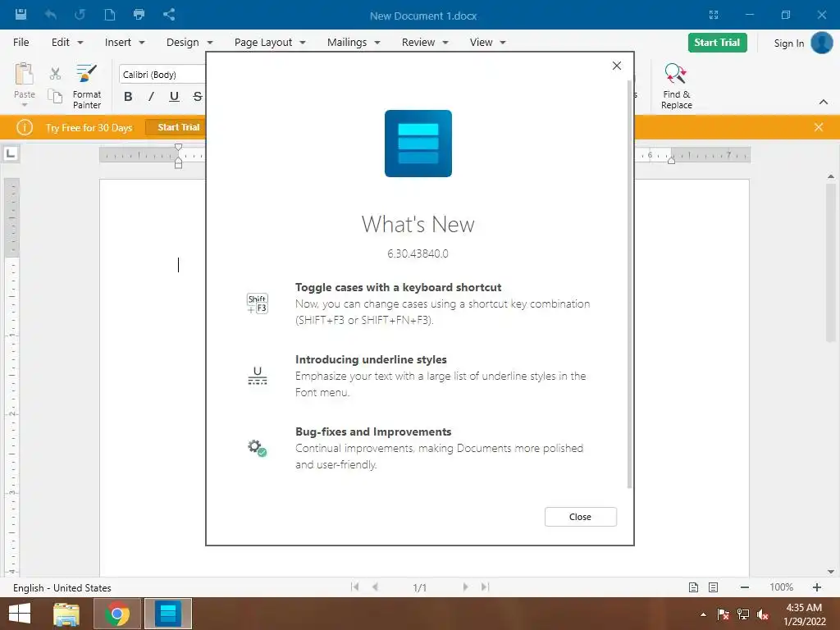Click the green Start Trial button
The image size is (840, 630).
tap(717, 43)
